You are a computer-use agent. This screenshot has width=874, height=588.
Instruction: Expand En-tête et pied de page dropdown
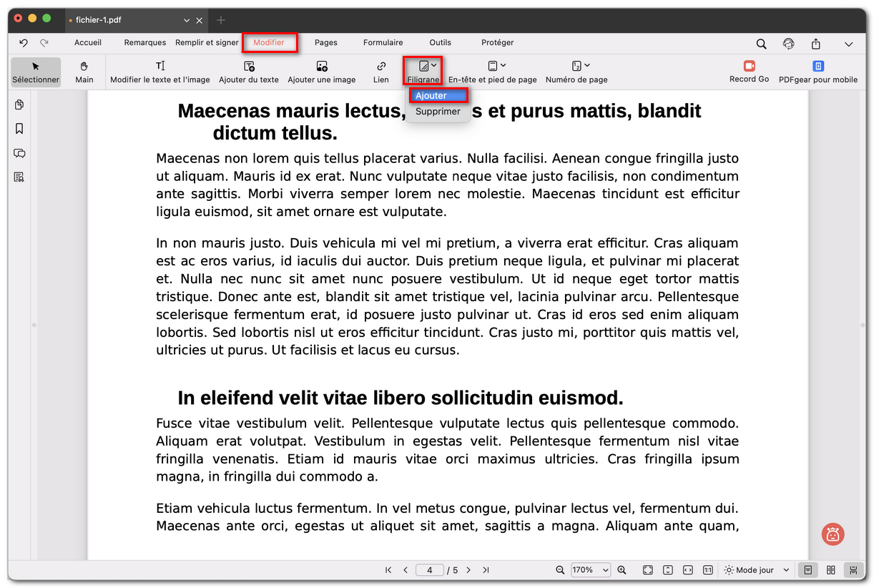coord(492,72)
